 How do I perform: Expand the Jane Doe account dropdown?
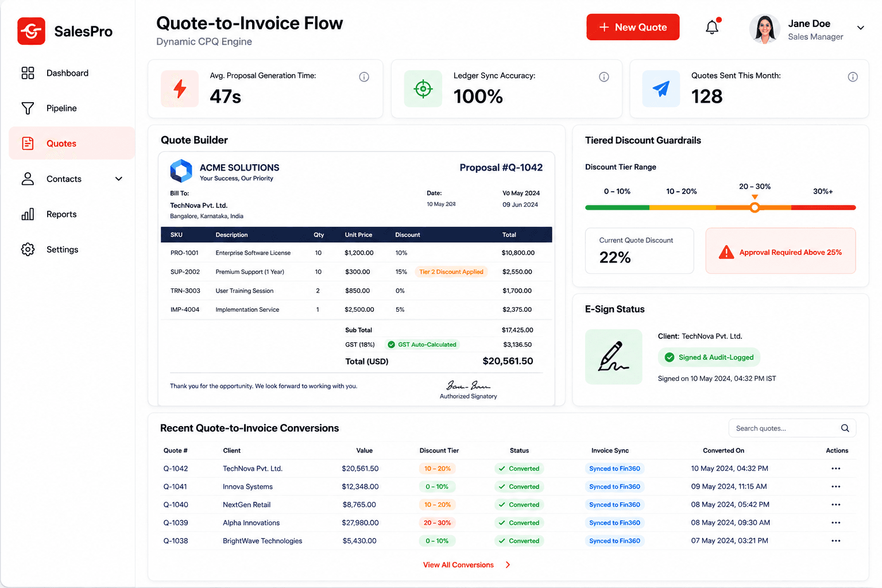click(860, 28)
